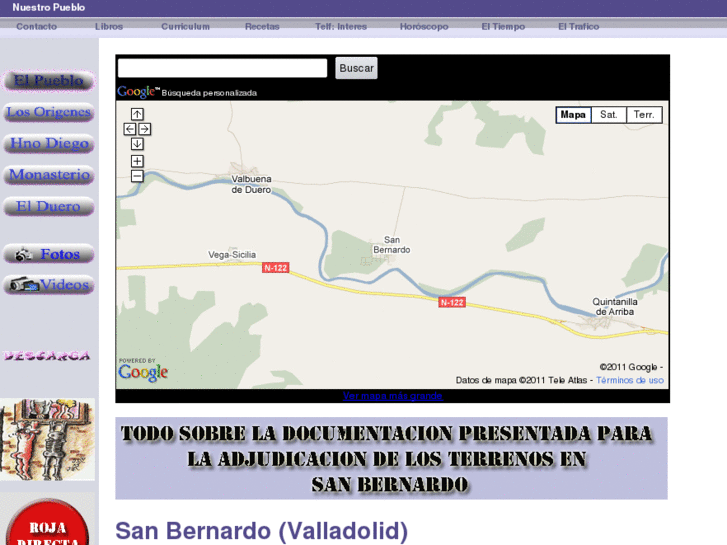Open the Recetas menu item
Viewport: 727px width, 545px height.
click(x=262, y=27)
